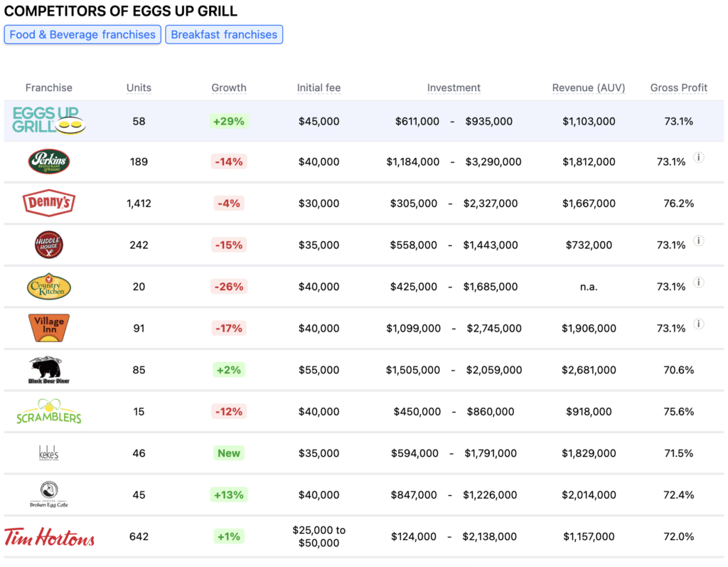Click the Scramblers logo

[49, 411]
